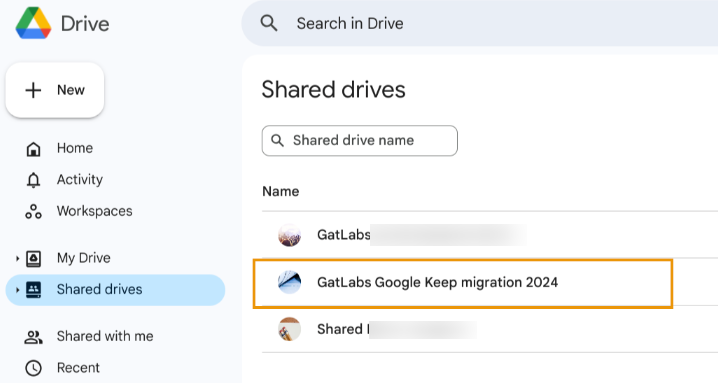Focus the Search in Drive field

click(x=479, y=23)
